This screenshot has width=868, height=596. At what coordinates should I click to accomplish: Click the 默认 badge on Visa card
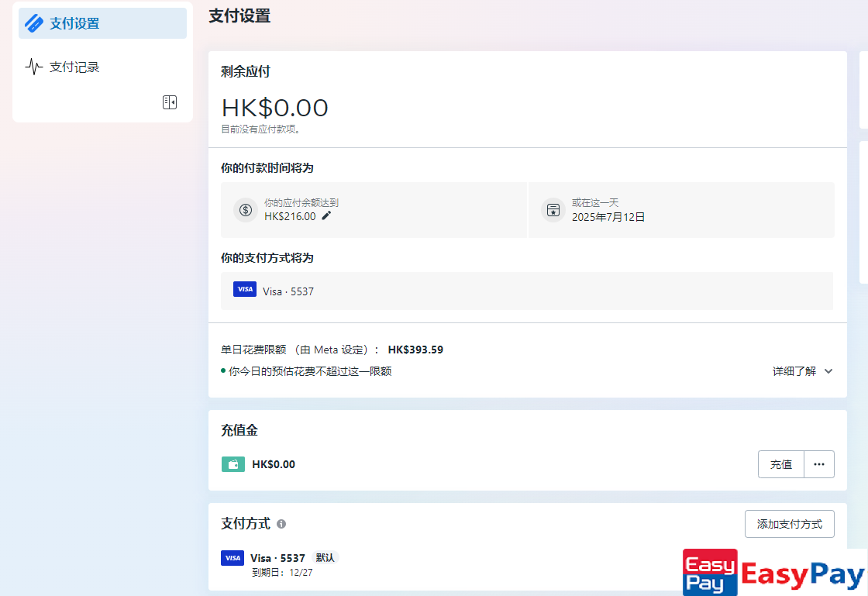coord(325,558)
